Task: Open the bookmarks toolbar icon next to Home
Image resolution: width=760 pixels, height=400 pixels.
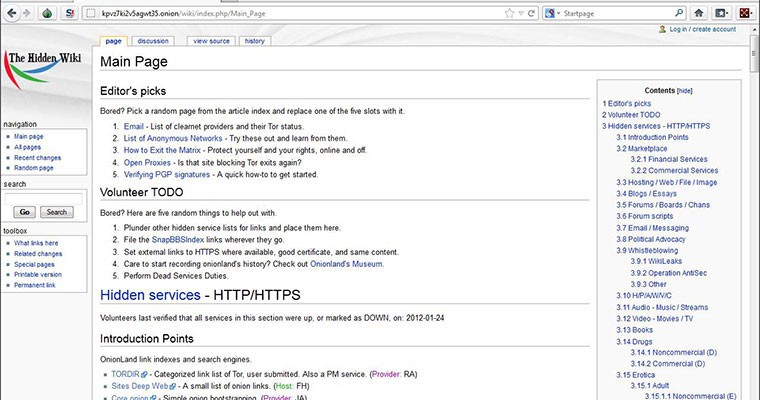Action: [721, 13]
